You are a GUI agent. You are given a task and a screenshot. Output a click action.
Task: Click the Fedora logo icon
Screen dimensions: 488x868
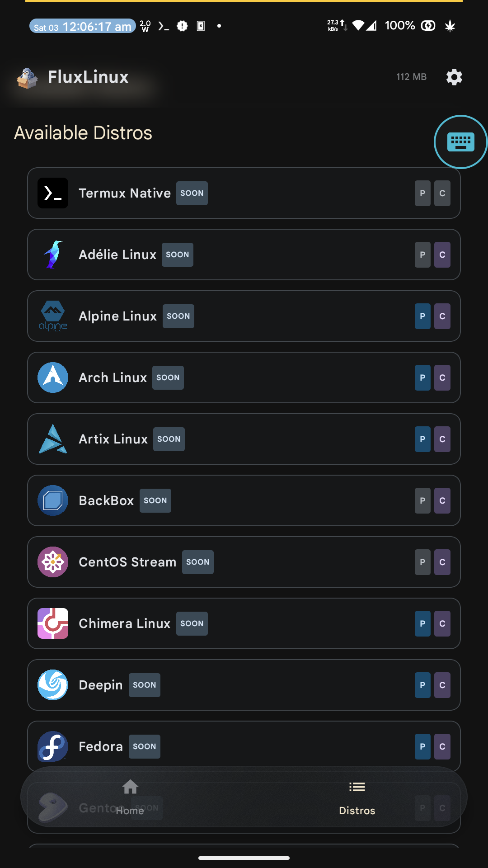pyautogui.click(x=53, y=746)
